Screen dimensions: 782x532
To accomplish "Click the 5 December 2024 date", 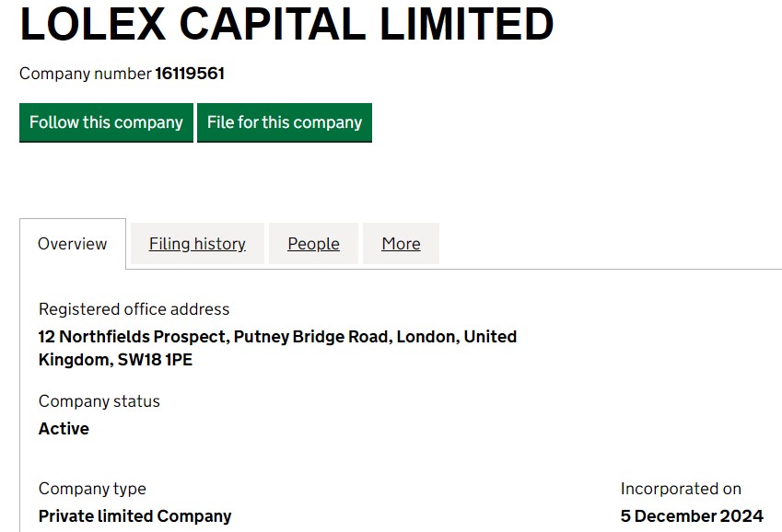I will click(692, 516).
